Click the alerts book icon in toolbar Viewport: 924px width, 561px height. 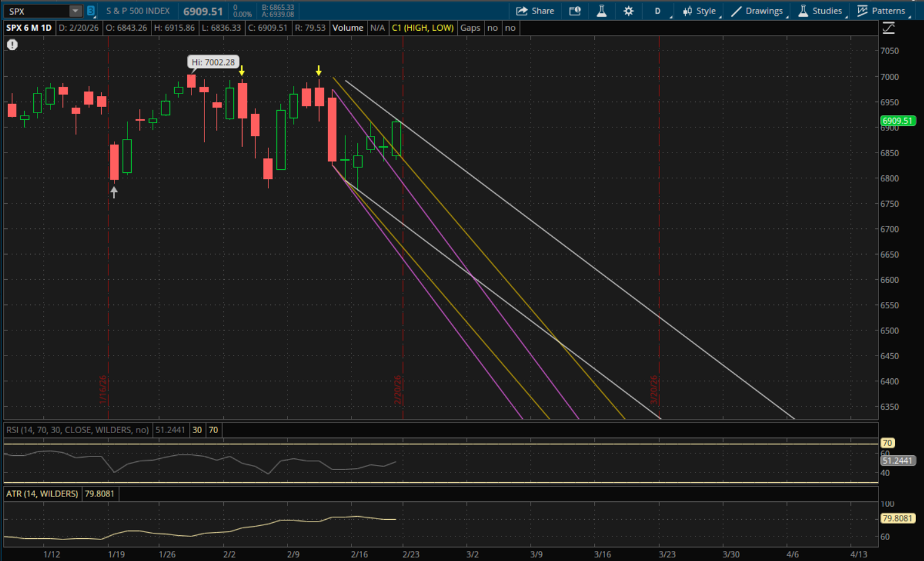click(575, 11)
